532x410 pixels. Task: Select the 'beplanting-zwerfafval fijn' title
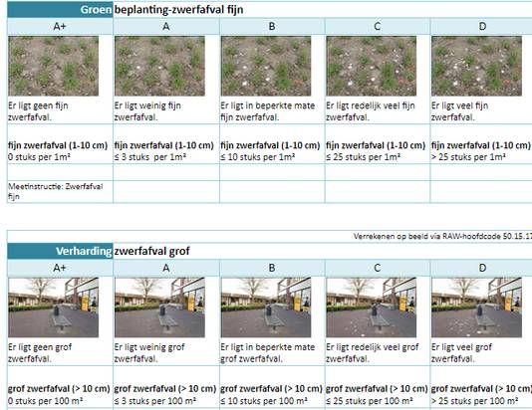pos(178,10)
